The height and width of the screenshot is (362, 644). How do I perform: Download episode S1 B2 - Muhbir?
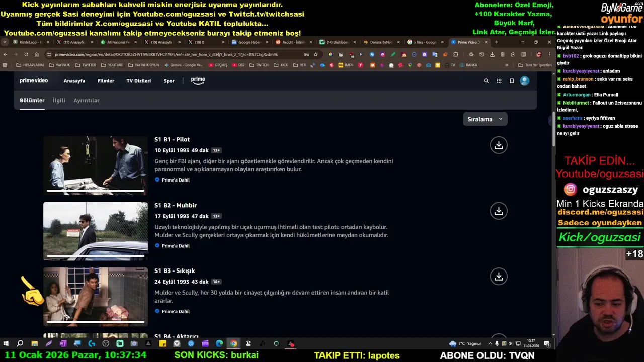coord(499,211)
